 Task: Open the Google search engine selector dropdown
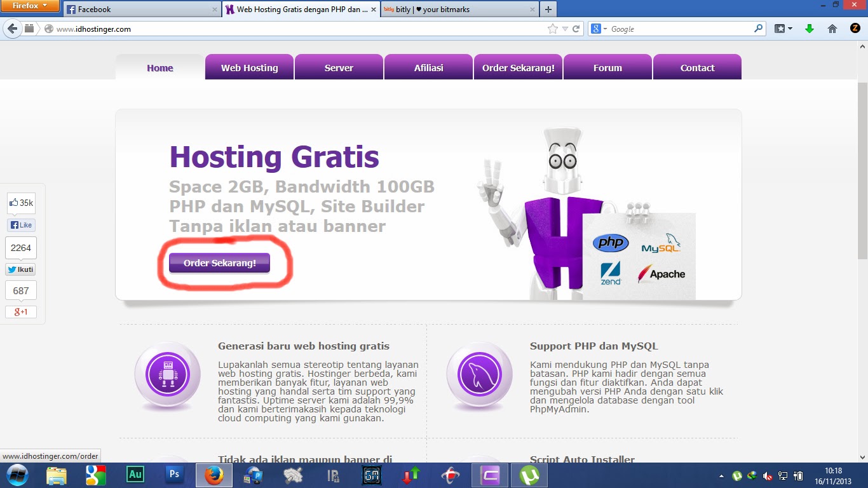[x=599, y=29]
